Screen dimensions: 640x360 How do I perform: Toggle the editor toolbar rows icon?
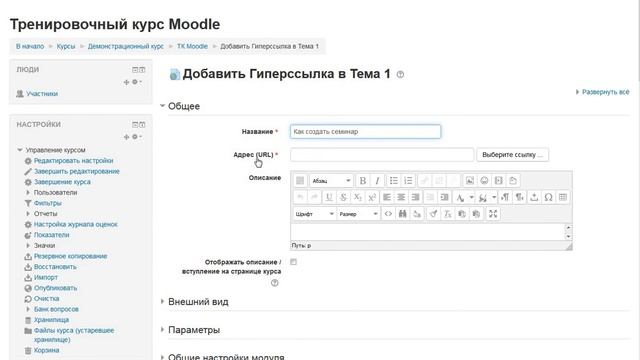coord(300,180)
